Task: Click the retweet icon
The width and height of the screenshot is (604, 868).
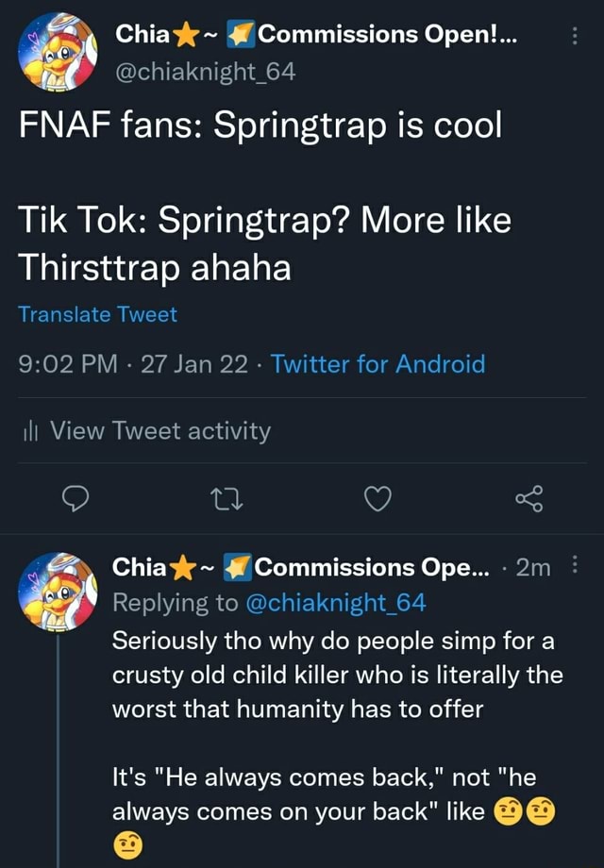Action: [226, 500]
